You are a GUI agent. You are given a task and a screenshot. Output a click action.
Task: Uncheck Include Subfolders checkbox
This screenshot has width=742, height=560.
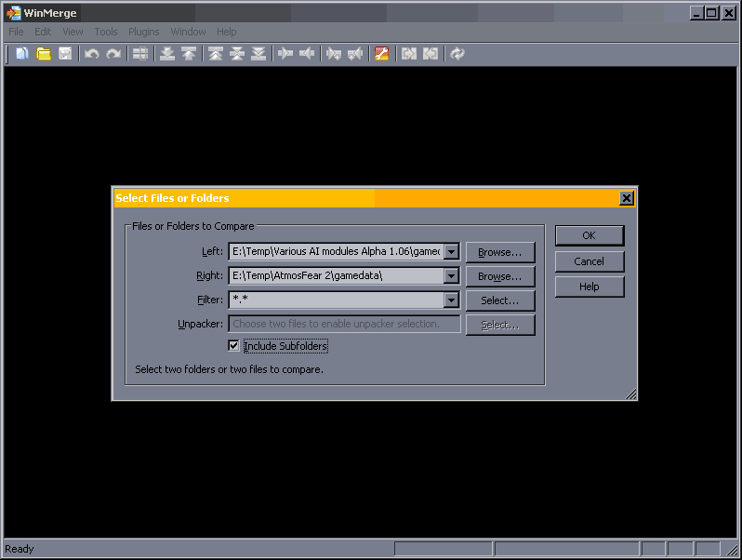[233, 345]
